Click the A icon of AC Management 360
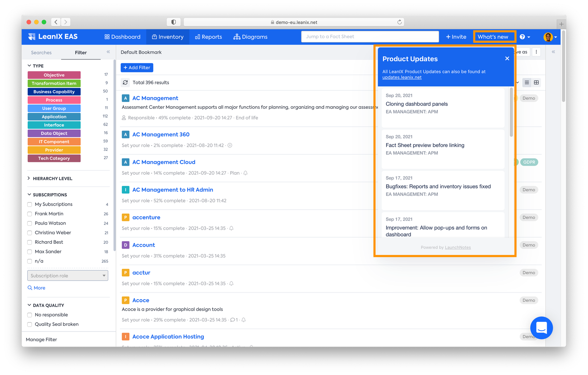This screenshot has height=375, width=588. pyautogui.click(x=125, y=135)
